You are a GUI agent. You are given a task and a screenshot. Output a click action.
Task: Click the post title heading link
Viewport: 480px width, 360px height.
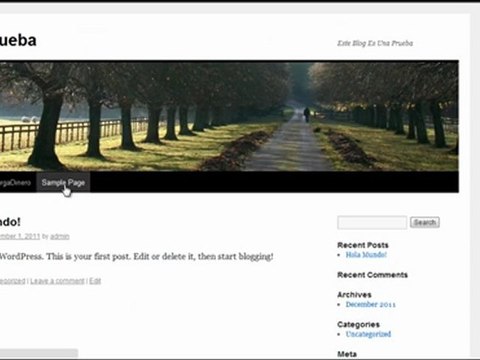tap(10, 222)
